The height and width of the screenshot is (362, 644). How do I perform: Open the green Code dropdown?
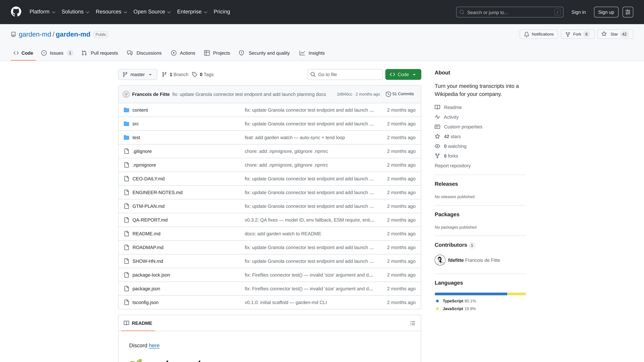[403, 74]
